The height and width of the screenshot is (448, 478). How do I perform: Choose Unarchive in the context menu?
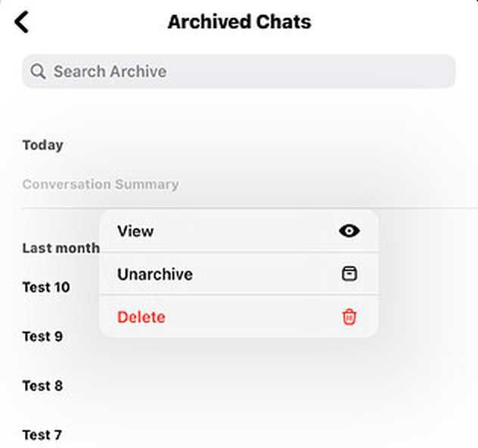pyautogui.click(x=239, y=273)
